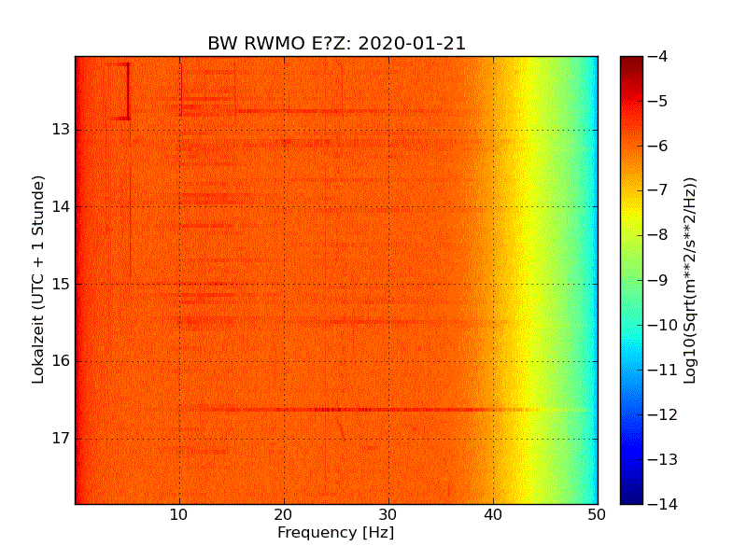Click the x-axis tick label '10'
The height and width of the screenshot is (560, 747).
[x=179, y=515]
